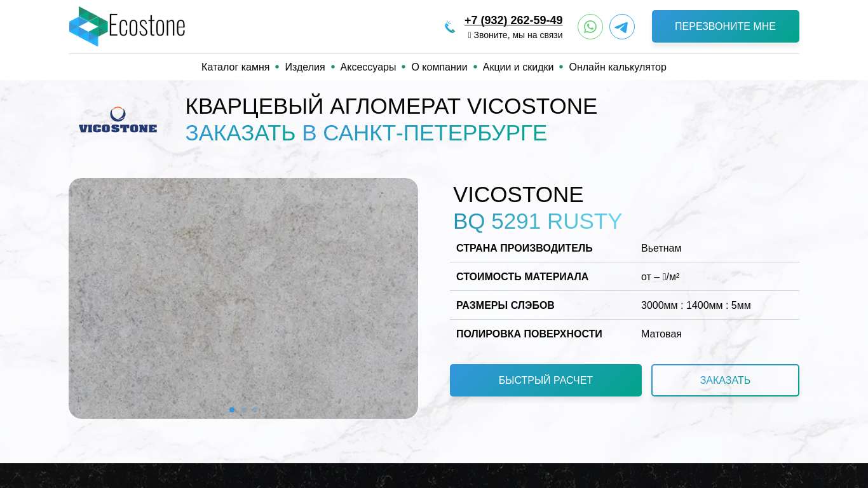Click the ЗАКАЗАТЬ button
Viewport: 868px width, 488px height.
click(725, 380)
